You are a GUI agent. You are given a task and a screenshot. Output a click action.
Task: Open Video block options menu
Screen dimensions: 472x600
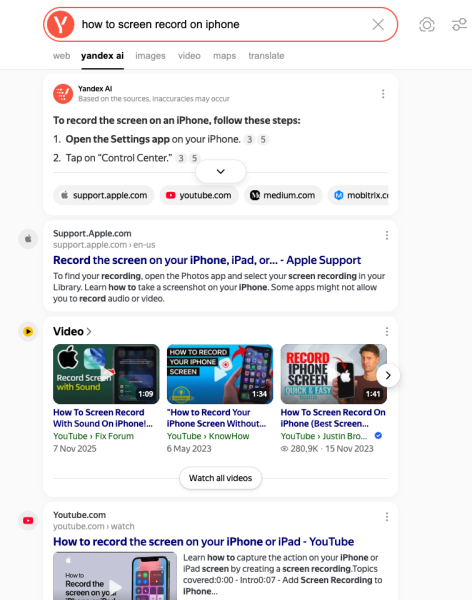click(x=387, y=331)
